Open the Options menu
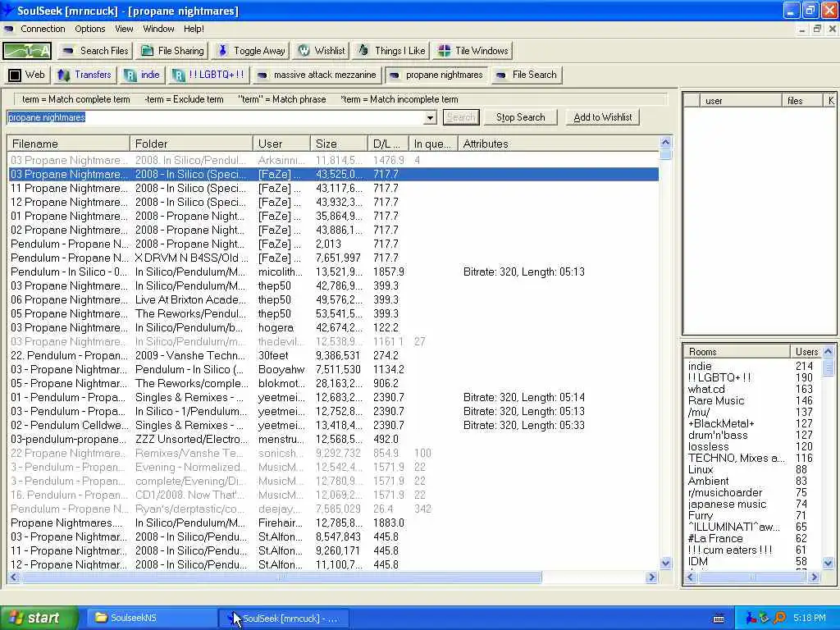Screen dimensions: 840x630 coord(90,29)
